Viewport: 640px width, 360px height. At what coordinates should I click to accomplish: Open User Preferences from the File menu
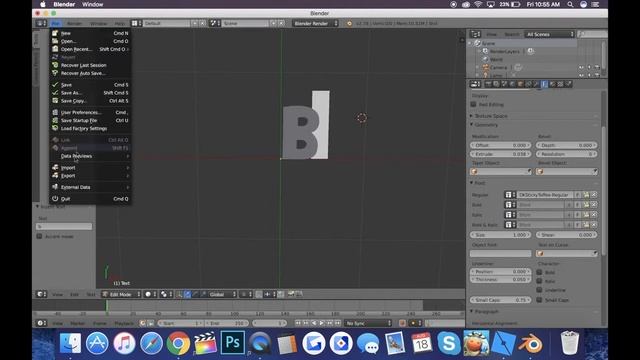click(x=90, y=112)
